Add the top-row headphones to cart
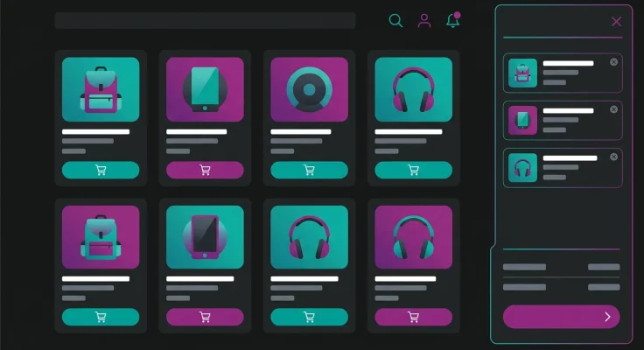 coord(413,170)
